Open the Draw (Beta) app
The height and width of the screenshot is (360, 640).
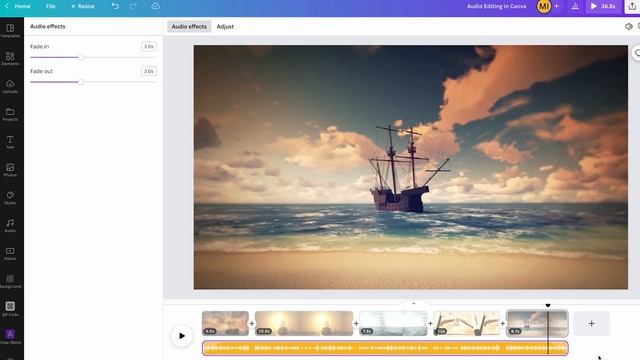[10, 337]
